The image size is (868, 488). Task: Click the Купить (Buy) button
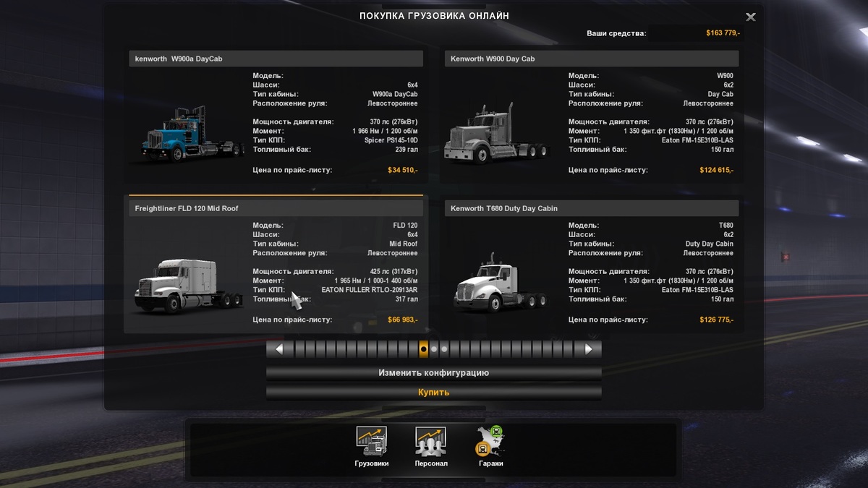(x=434, y=392)
